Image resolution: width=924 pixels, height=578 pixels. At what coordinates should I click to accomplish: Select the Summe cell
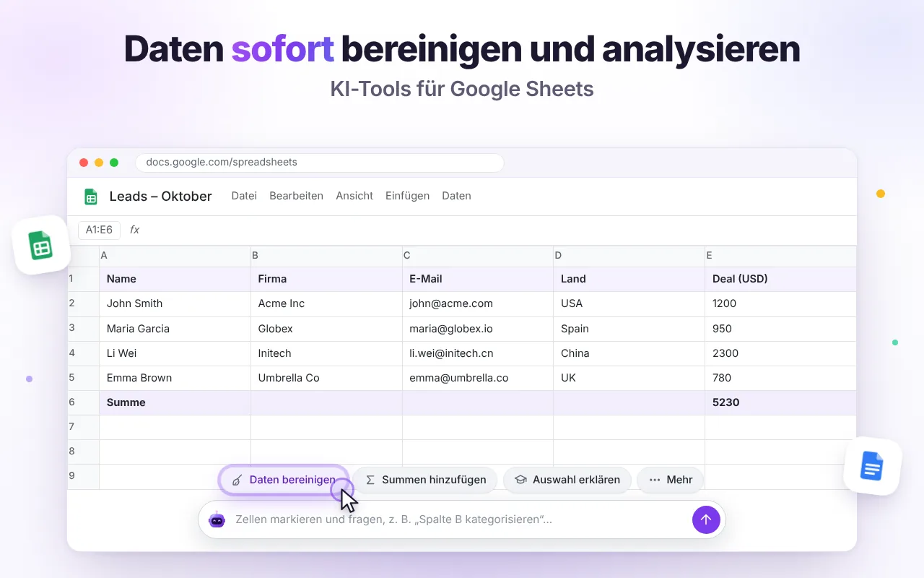click(x=175, y=402)
